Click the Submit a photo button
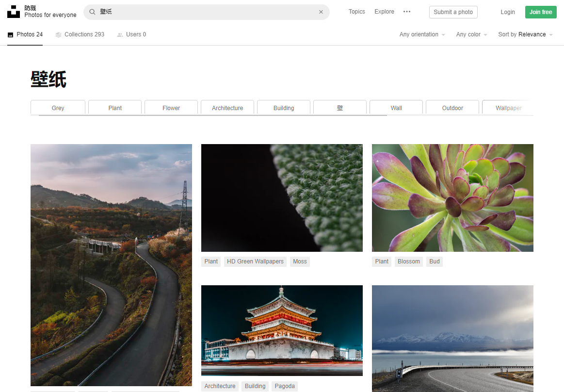Image resolution: width=564 pixels, height=392 pixels. [x=453, y=12]
